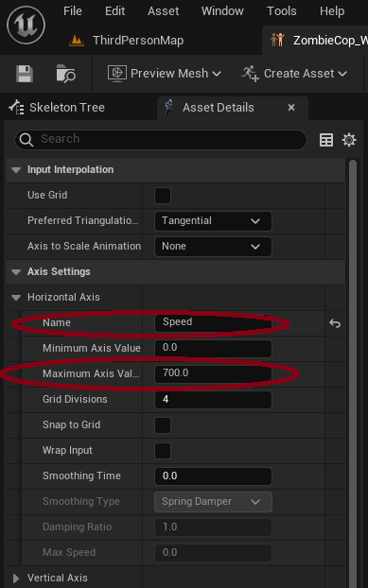Open the details settings gear icon
This screenshot has height=588, width=368.
pyautogui.click(x=349, y=140)
